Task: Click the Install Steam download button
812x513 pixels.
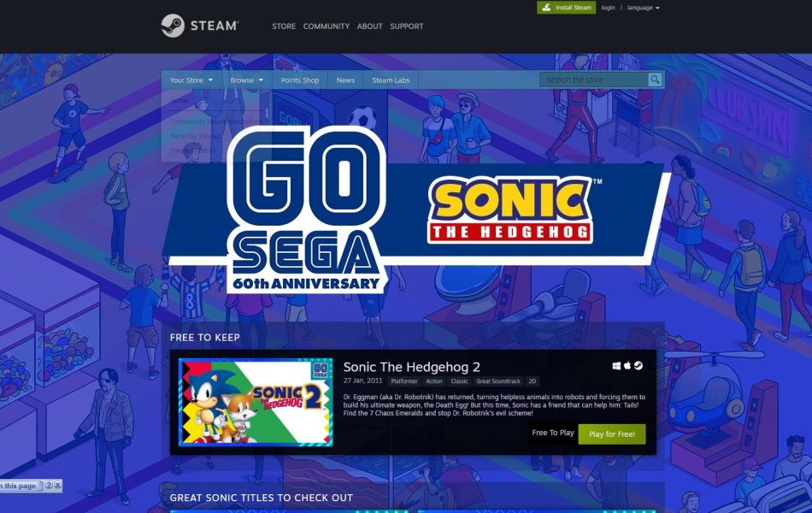Action: 566,7
